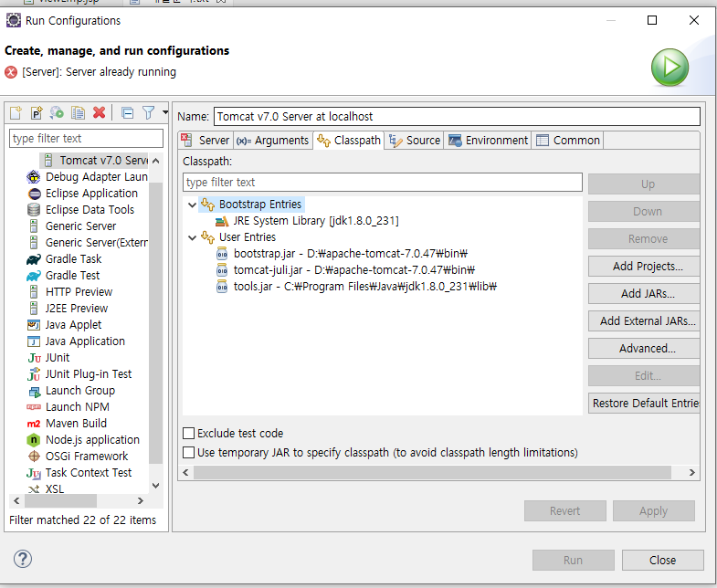The width and height of the screenshot is (717, 588).
Task: Select Node.js application configuration type
Action: 83,440
